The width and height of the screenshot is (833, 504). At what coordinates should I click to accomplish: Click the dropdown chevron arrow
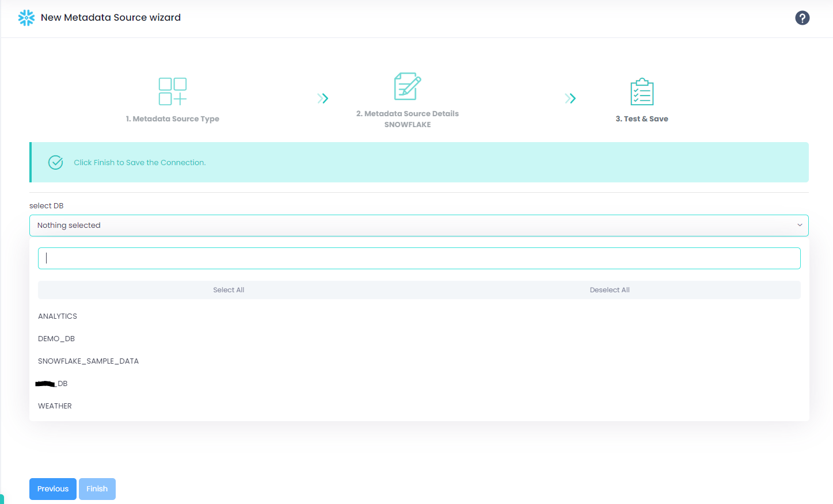pyautogui.click(x=799, y=226)
